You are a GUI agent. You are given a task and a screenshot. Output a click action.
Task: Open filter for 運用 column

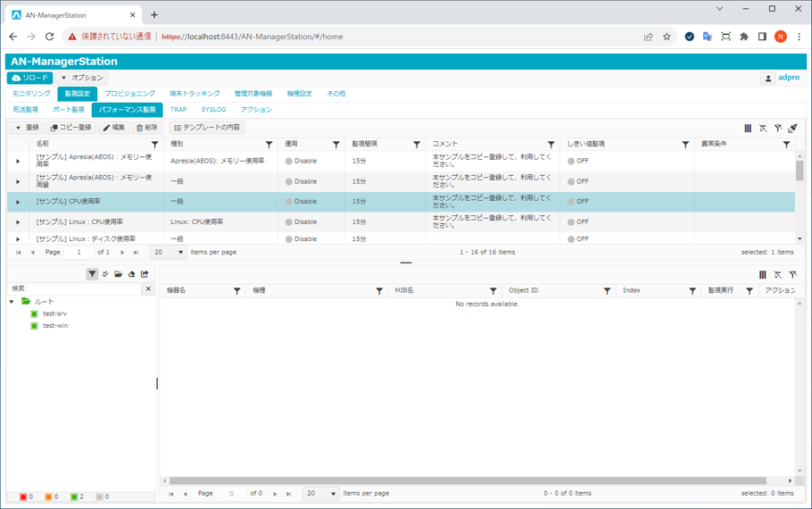click(336, 144)
